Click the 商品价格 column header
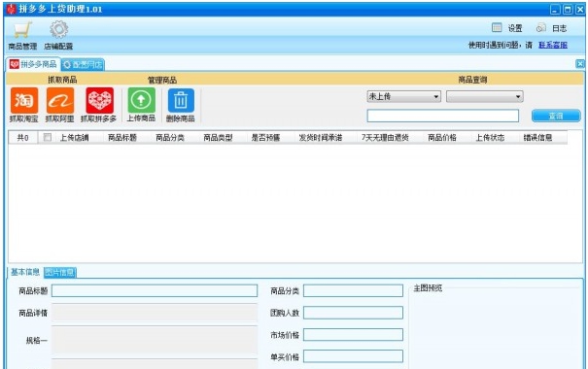The height and width of the screenshot is (369, 588). click(x=442, y=138)
